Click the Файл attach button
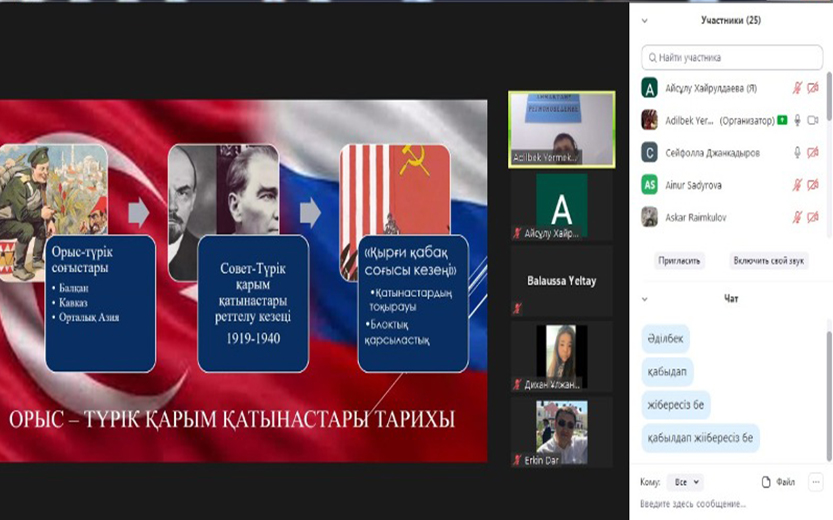 pyautogui.click(x=778, y=482)
